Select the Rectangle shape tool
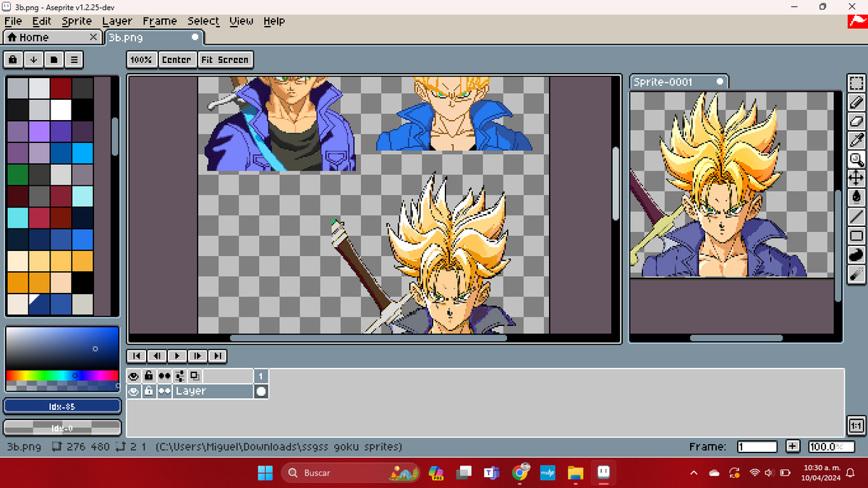Screen dimensions: 868x488 (x=856, y=235)
